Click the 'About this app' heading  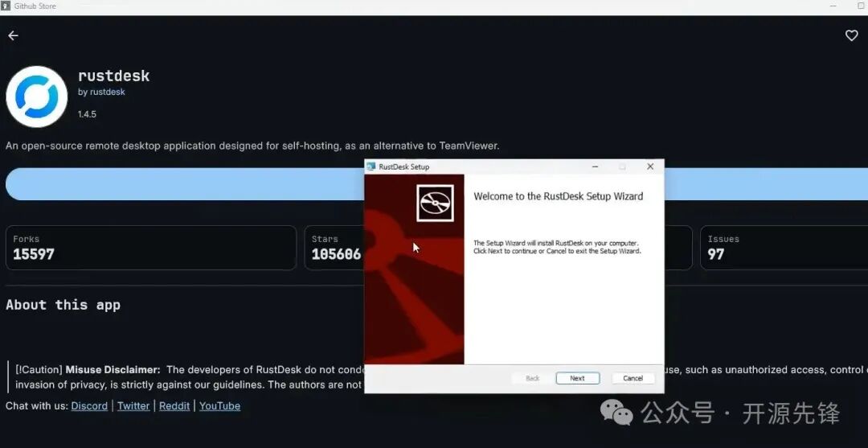pyautogui.click(x=63, y=305)
